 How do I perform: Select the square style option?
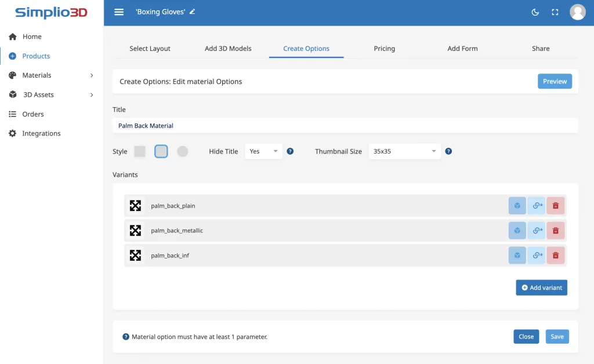tap(139, 151)
